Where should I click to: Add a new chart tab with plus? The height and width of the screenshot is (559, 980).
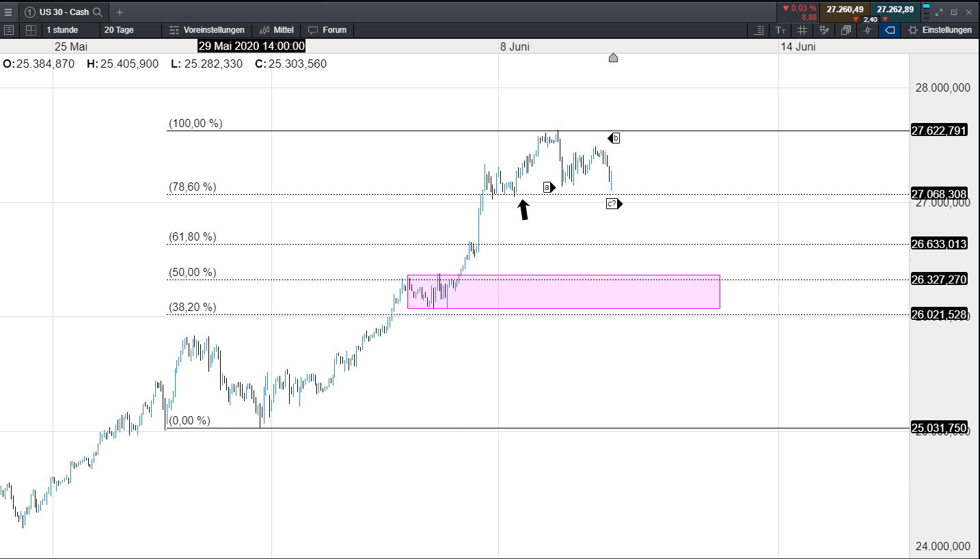[x=120, y=12]
